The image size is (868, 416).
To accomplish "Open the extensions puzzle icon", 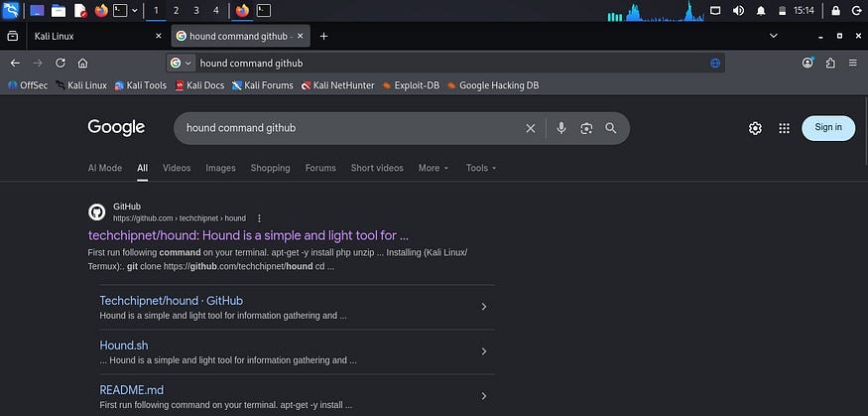I will click(x=830, y=64).
